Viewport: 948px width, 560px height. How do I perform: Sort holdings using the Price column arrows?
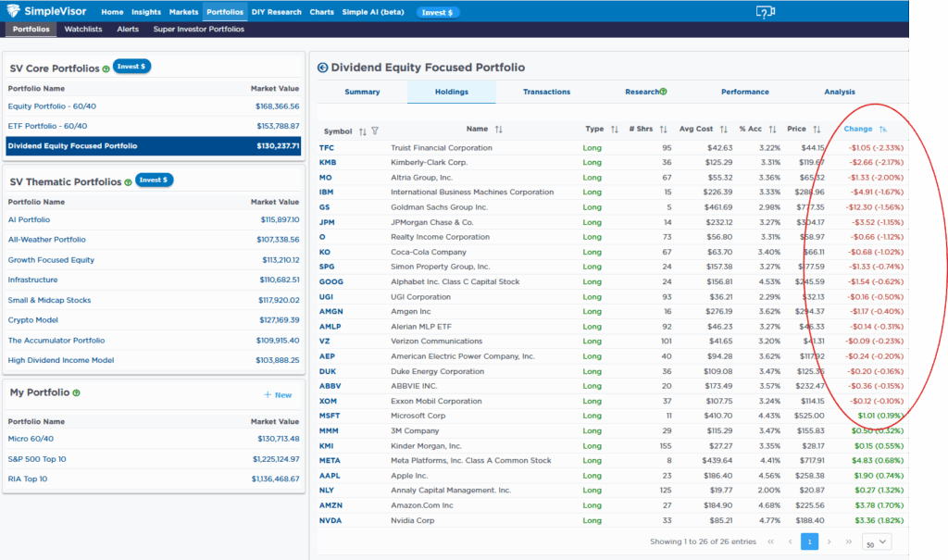(x=817, y=130)
